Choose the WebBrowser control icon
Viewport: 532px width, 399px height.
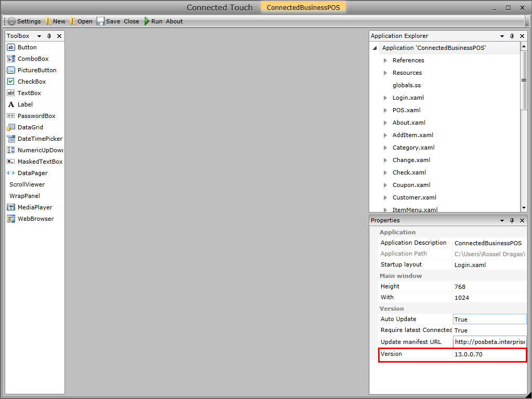(x=11, y=219)
